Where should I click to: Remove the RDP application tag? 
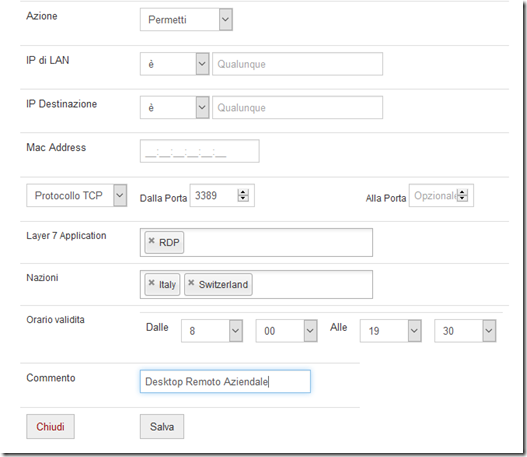click(x=152, y=241)
